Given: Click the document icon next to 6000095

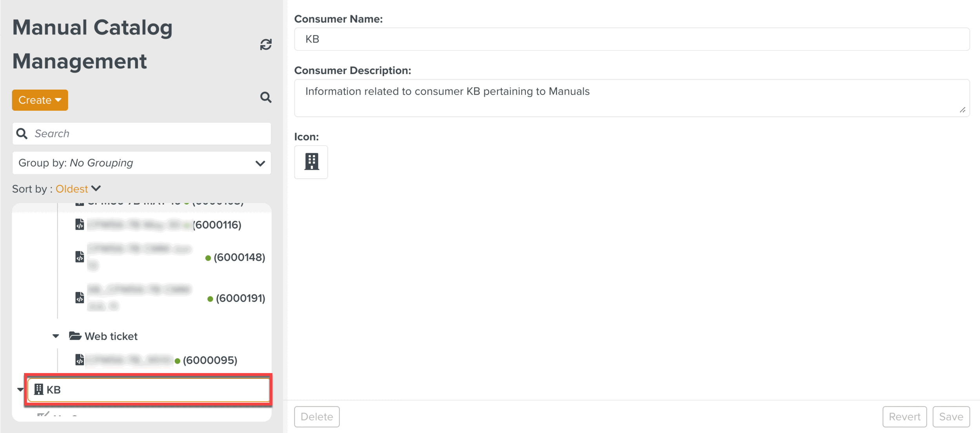Looking at the screenshot, I should point(79,360).
